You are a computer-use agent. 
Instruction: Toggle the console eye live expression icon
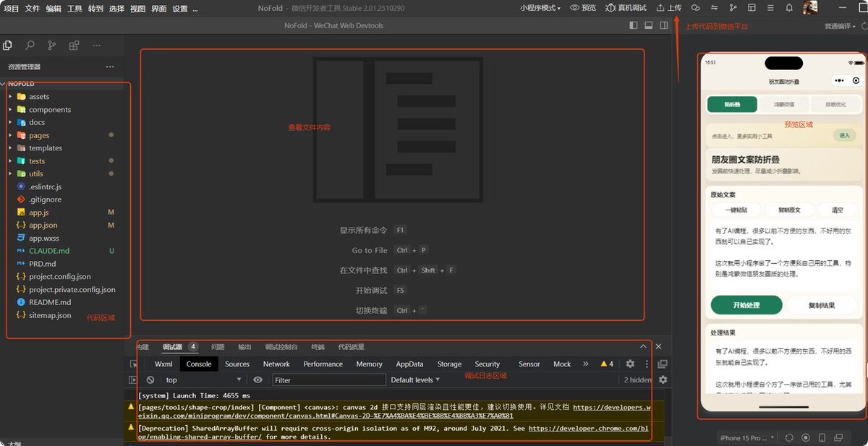[258, 379]
